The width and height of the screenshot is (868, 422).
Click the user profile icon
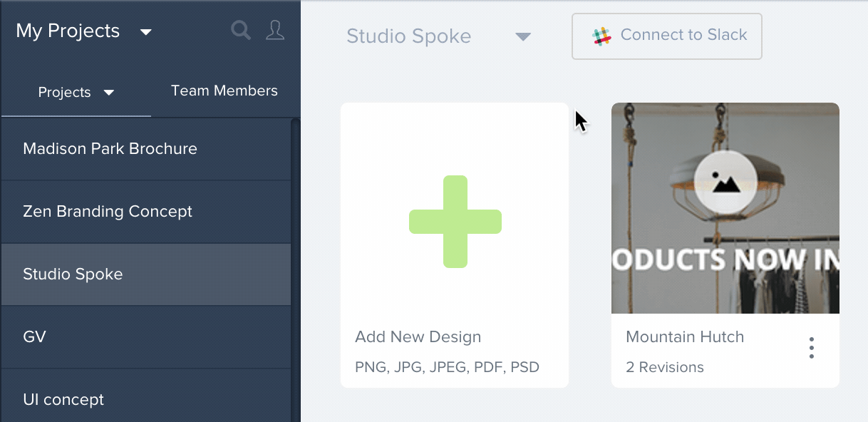(275, 30)
